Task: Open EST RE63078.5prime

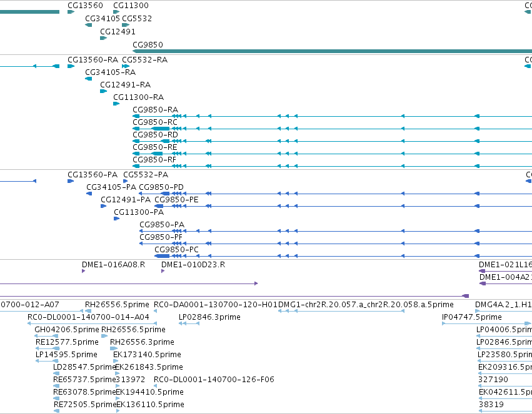Action: coord(85,393)
